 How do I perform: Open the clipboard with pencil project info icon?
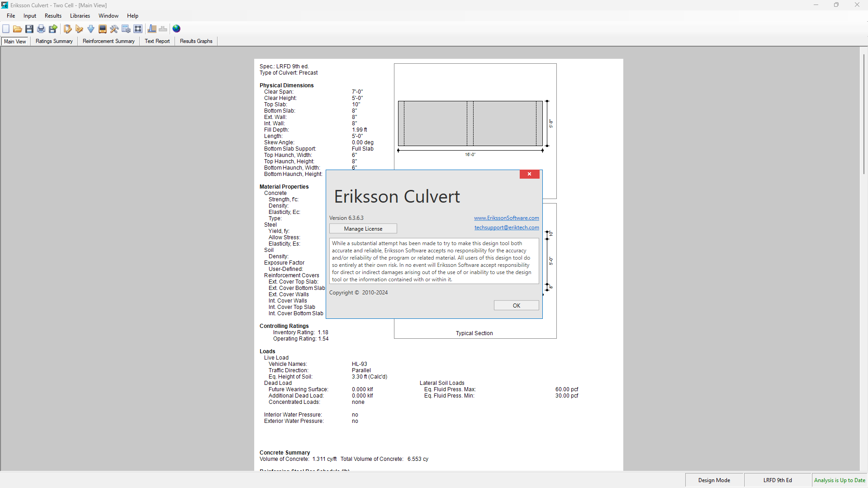pyautogui.click(x=67, y=29)
